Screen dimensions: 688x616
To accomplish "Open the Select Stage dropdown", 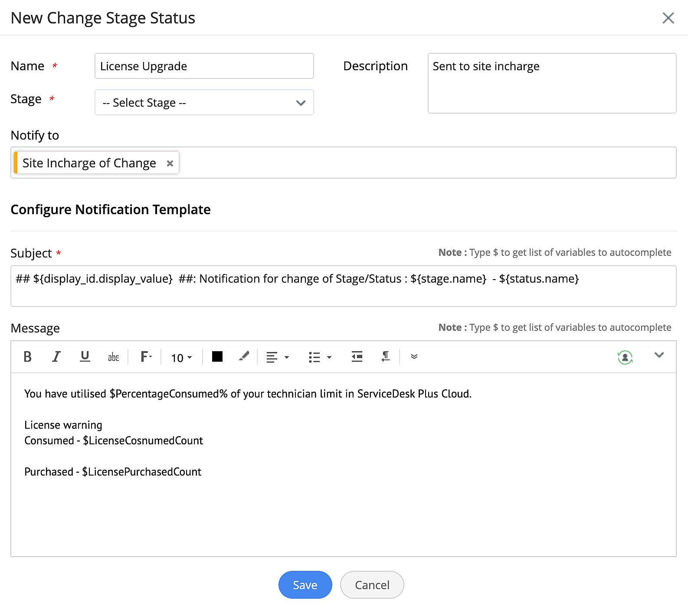I will [204, 103].
